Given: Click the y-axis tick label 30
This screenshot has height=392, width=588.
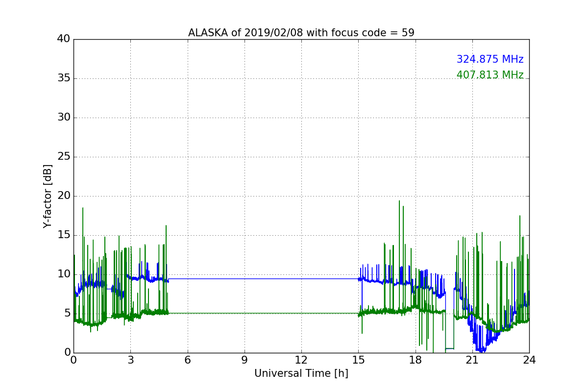Looking at the screenshot, I should pyautogui.click(x=64, y=118).
